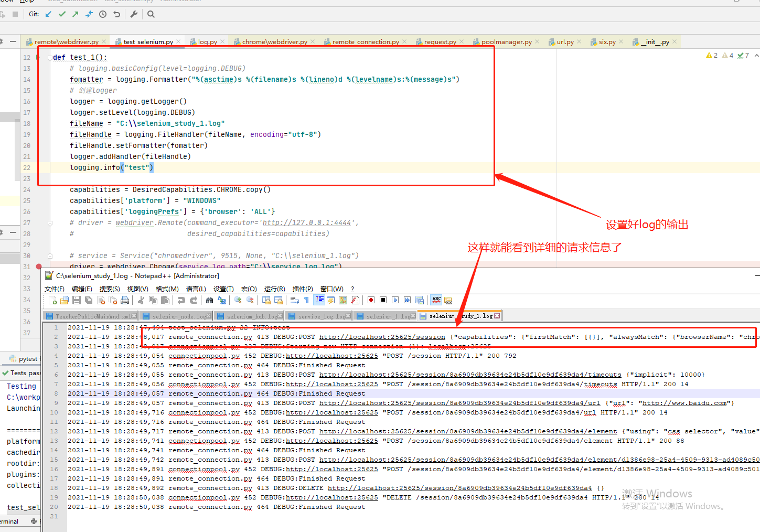Click Redo icon in Notepad++ toolbar
The image size is (760, 532).
coord(194,300)
